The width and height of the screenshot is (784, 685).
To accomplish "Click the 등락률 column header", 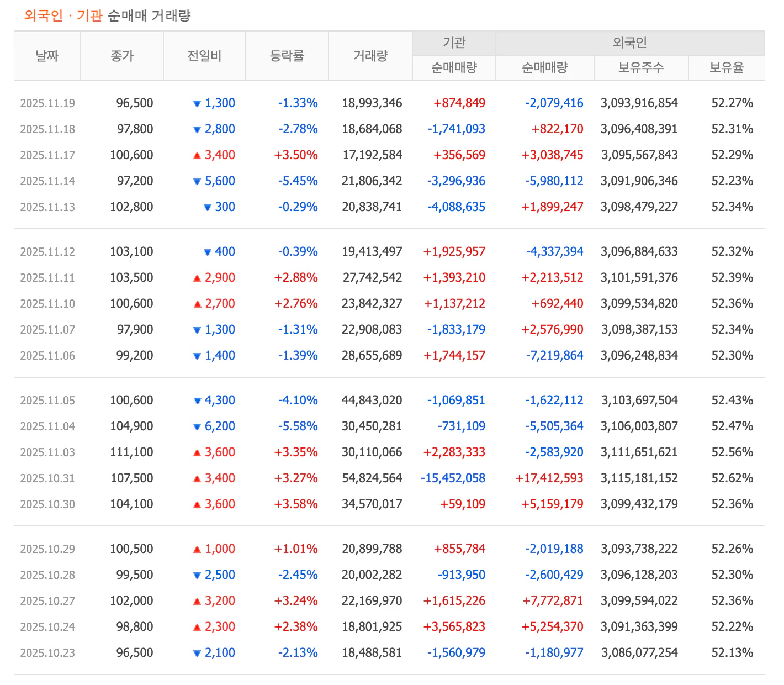I will (287, 56).
